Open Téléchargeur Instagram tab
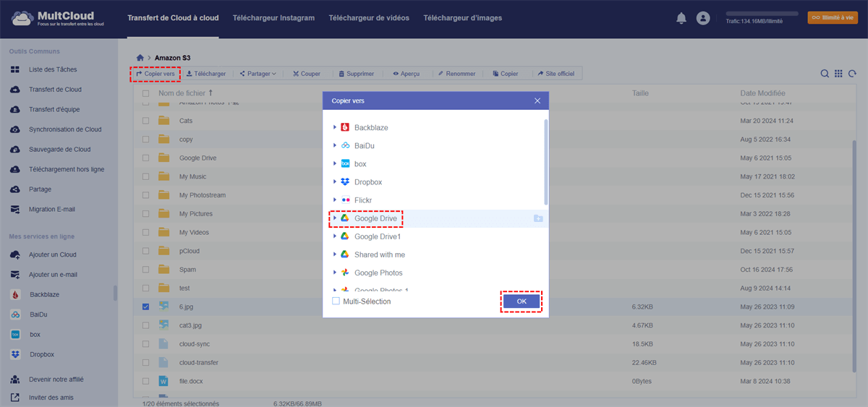This screenshot has width=868, height=407. pos(273,18)
